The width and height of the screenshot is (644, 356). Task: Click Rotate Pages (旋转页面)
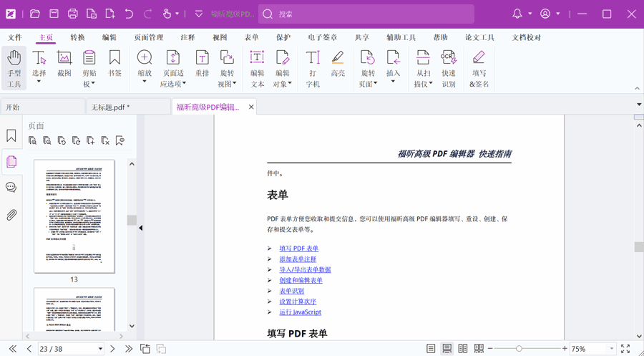click(368, 68)
